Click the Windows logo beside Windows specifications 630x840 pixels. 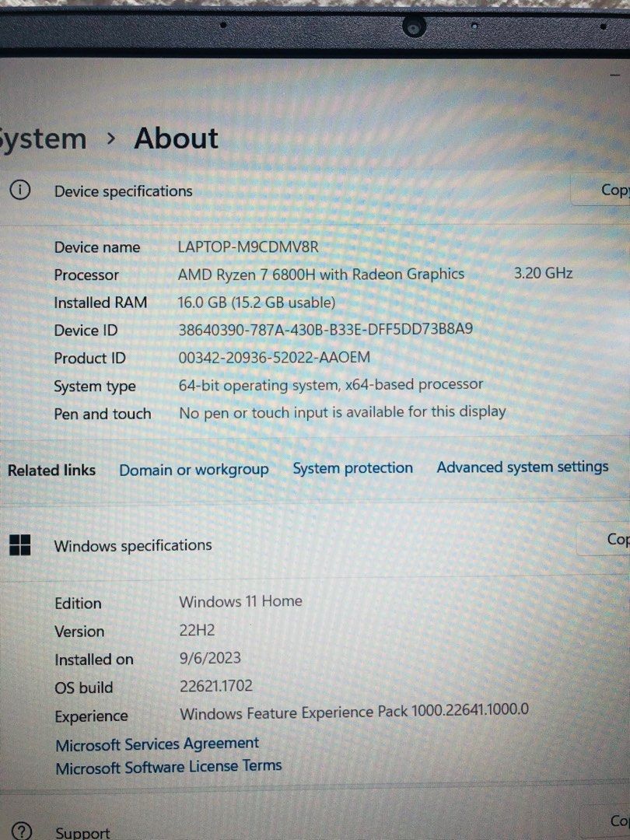(x=19, y=545)
